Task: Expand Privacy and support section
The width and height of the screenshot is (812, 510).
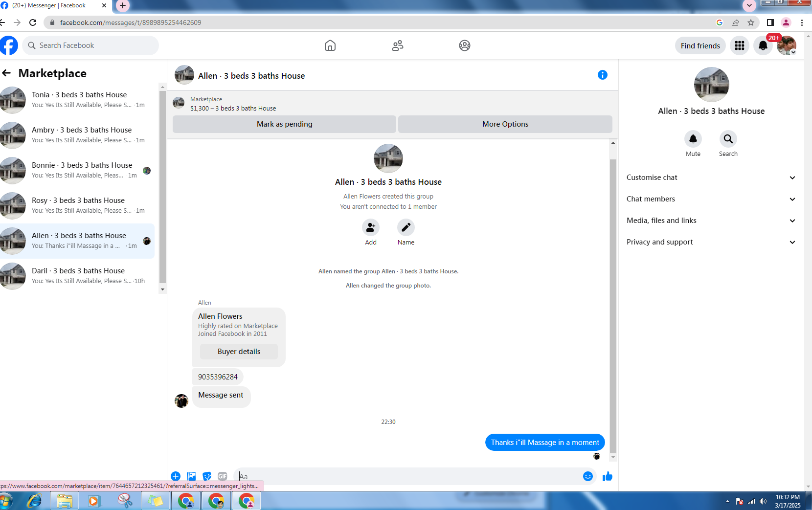Action: click(x=711, y=242)
